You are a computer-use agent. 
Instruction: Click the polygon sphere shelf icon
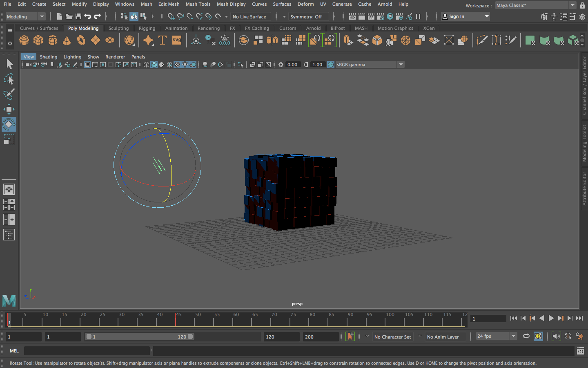[24, 40]
